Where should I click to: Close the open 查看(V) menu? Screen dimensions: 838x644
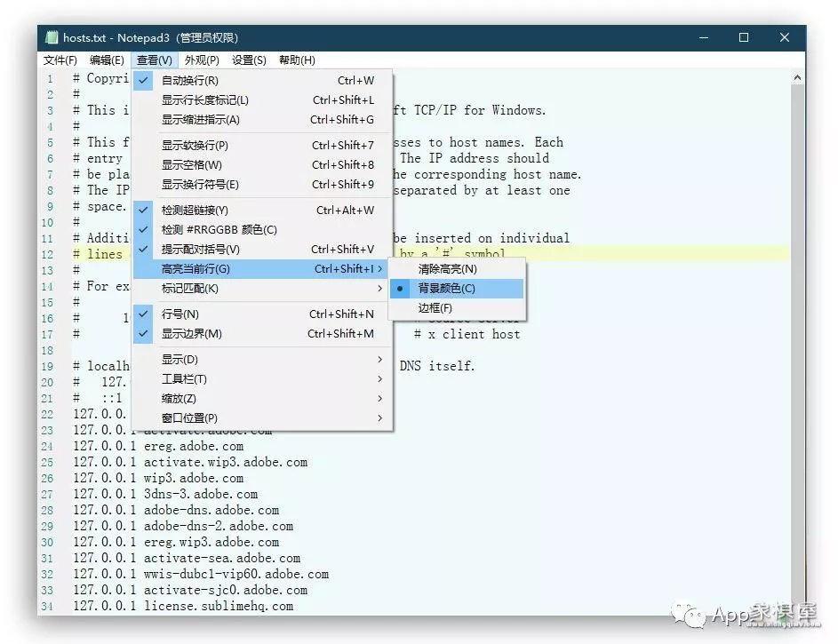point(154,60)
